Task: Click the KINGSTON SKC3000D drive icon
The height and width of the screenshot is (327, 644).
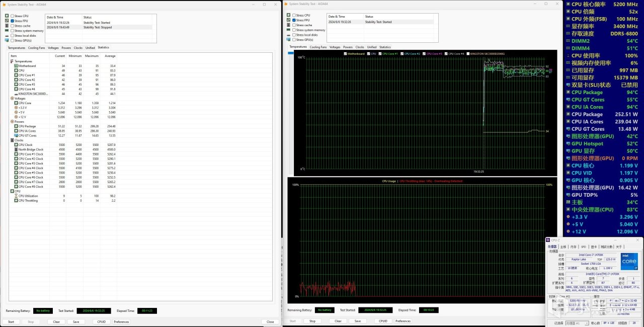Action: pyautogui.click(x=16, y=94)
